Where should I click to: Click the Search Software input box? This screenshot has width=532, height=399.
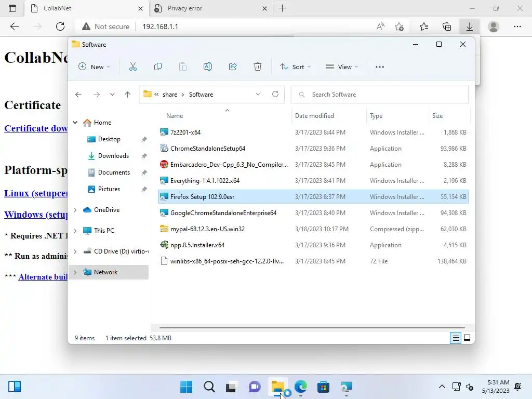380,95
